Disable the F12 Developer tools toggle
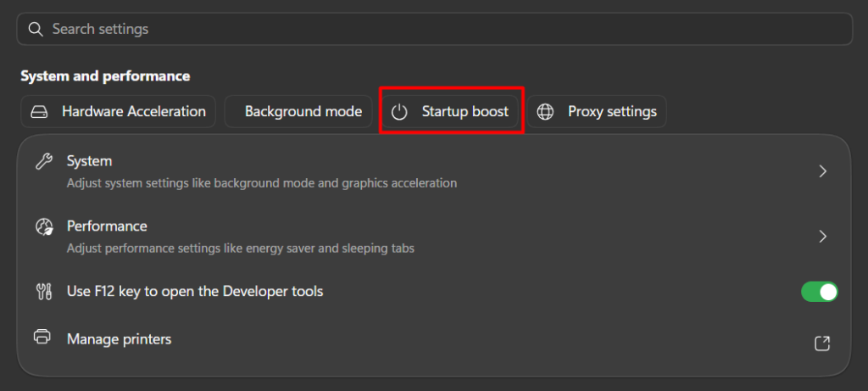This screenshot has height=391, width=868. point(820,292)
